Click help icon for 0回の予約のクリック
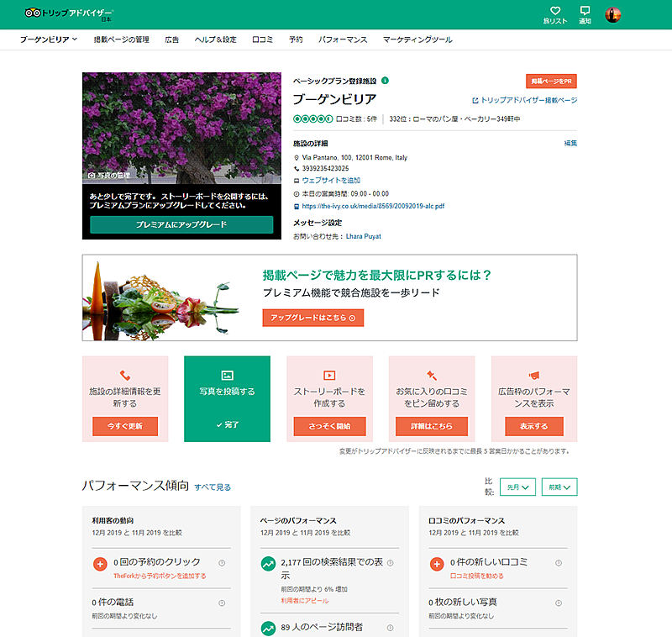Viewport: 672px width, 637px height. point(222,563)
